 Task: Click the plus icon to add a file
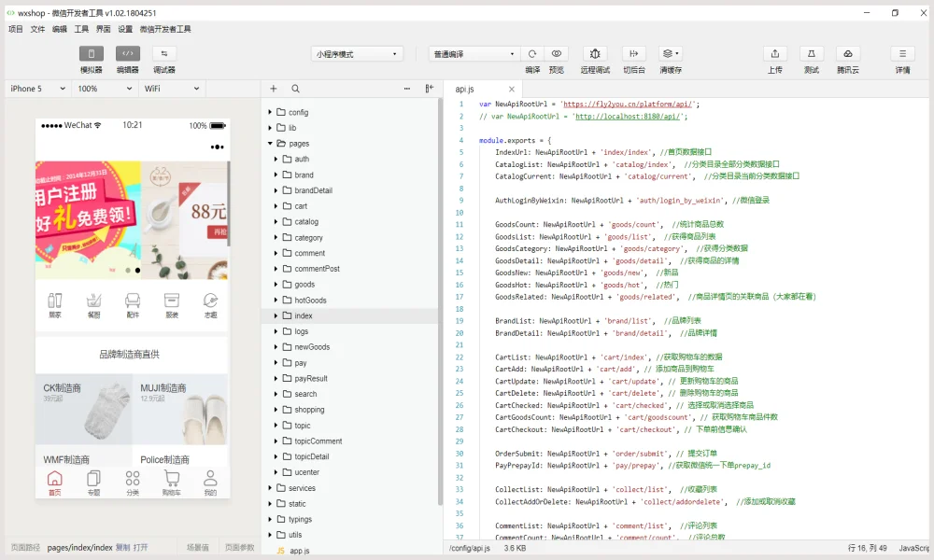coord(273,89)
